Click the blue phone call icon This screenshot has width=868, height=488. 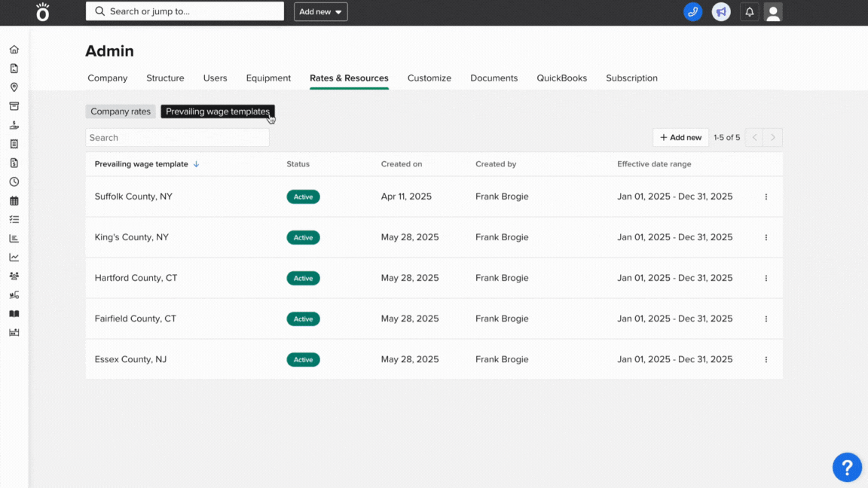tap(692, 12)
